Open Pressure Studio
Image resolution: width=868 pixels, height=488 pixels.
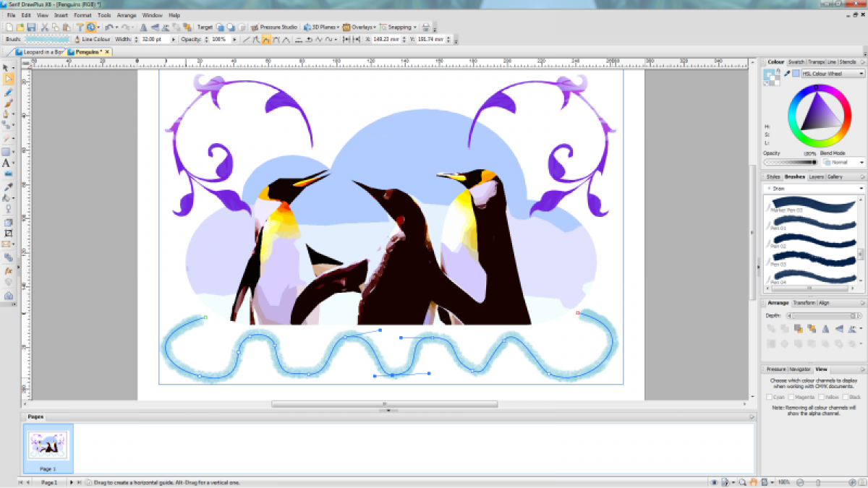274,27
